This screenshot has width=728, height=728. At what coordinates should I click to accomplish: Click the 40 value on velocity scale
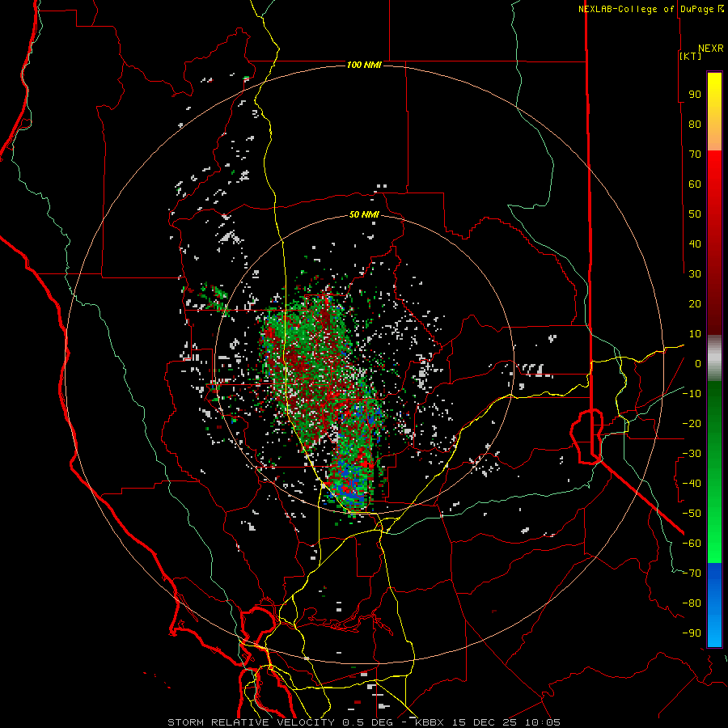click(x=695, y=243)
